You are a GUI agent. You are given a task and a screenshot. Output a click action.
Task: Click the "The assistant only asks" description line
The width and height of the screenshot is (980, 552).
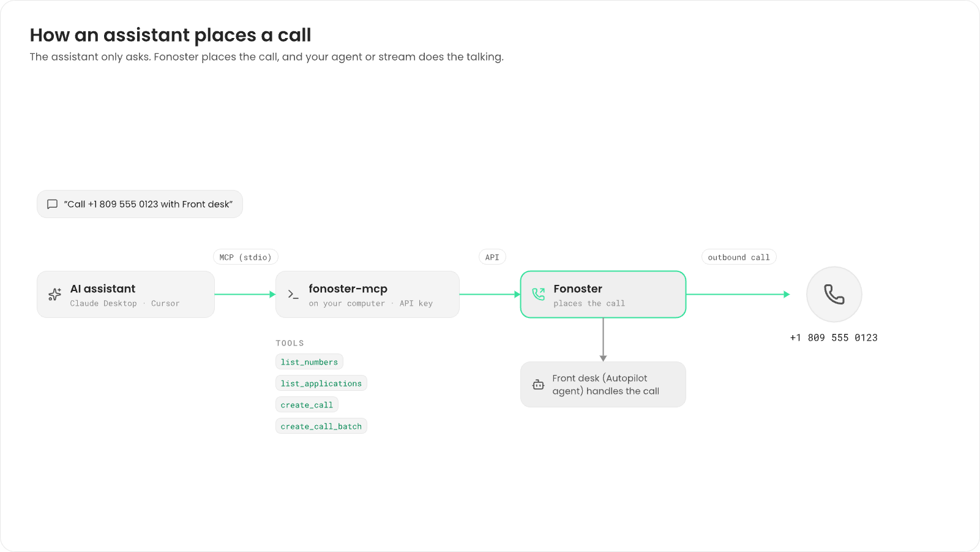coord(267,57)
